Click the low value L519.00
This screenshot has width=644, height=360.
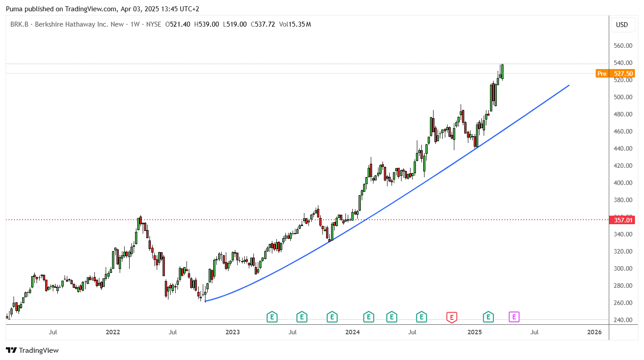tap(235, 24)
